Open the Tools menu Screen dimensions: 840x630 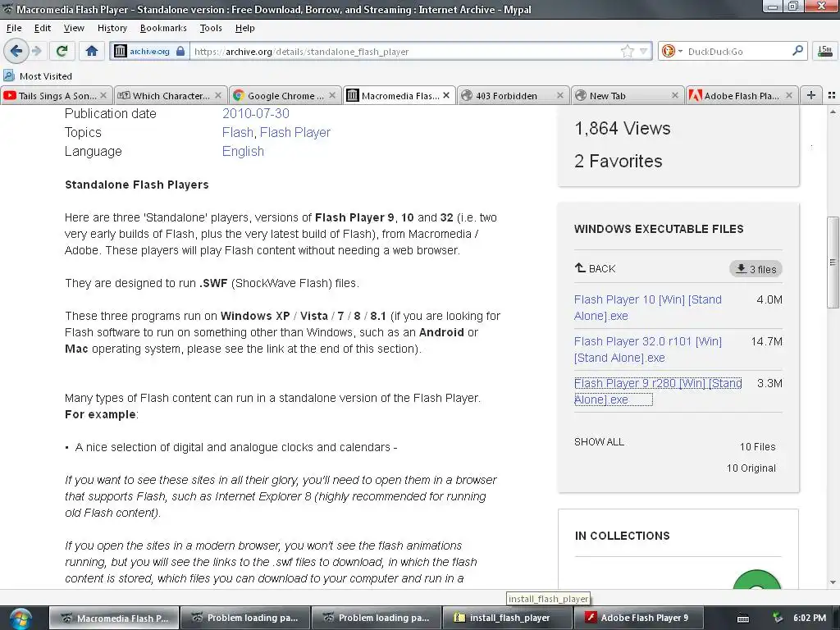point(211,28)
